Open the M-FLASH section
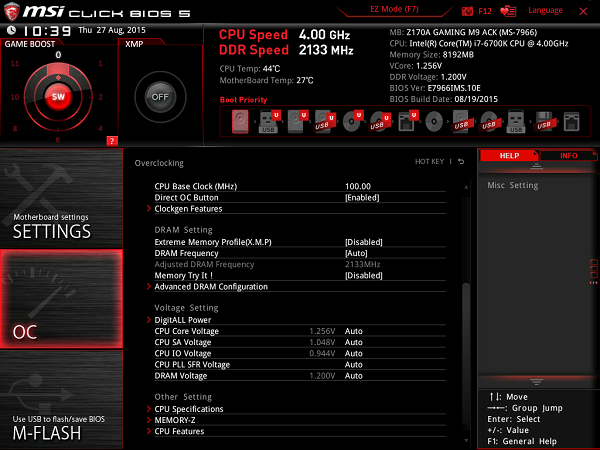Screen dimensions: 600x450 [x=61, y=400]
